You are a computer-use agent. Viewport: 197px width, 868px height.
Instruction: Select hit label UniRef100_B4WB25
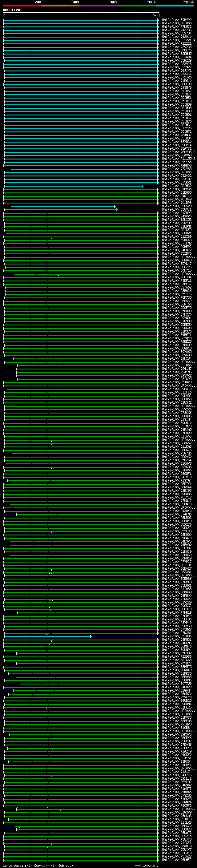coord(177,700)
